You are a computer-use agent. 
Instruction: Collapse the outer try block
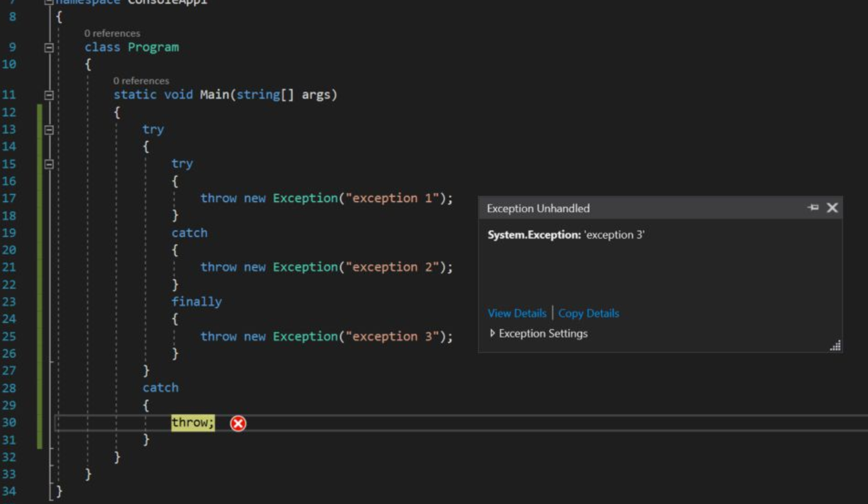click(x=51, y=128)
